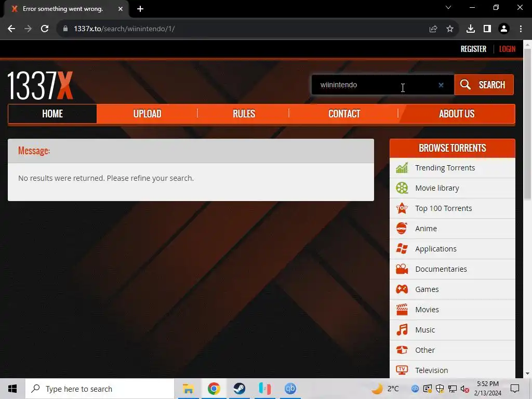The image size is (532, 399).
Task: Open the Applications category link
Action: tap(436, 249)
